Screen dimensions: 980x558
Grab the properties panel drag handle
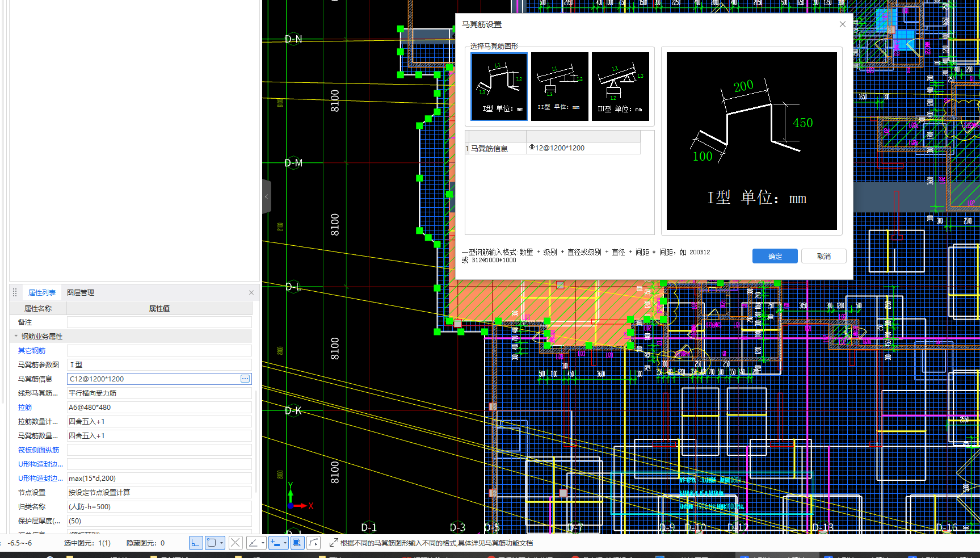click(15, 292)
